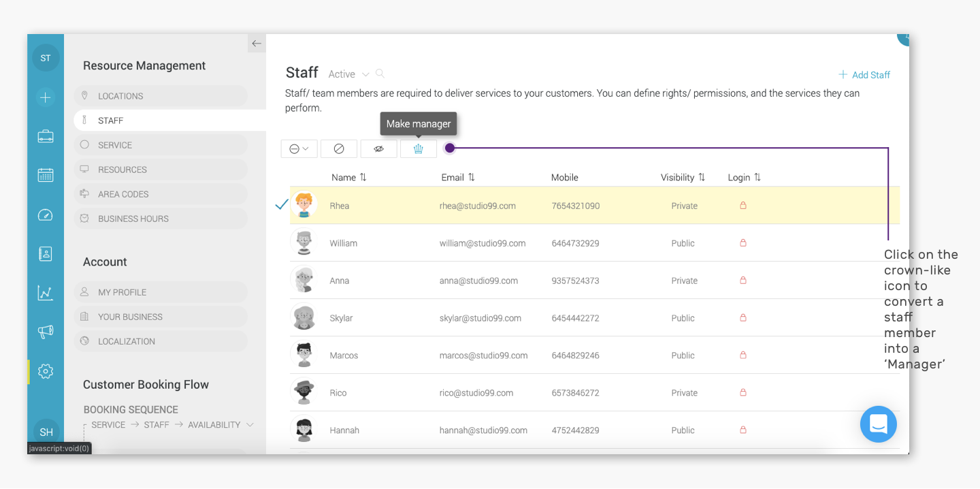Open the Active status filter dropdown
980x489 pixels.
pos(348,74)
